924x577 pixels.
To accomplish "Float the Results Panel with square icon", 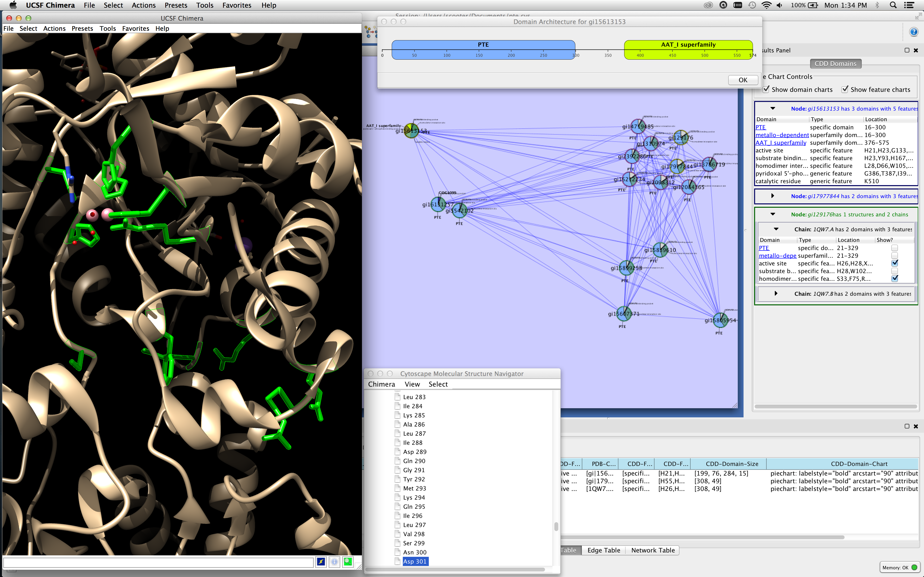I will pos(907,50).
